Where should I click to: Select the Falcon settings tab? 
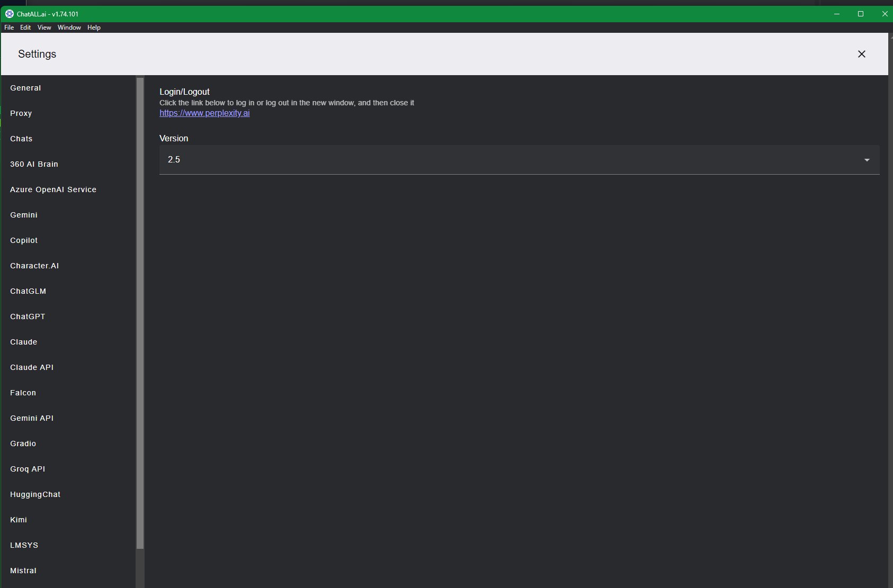(68, 393)
